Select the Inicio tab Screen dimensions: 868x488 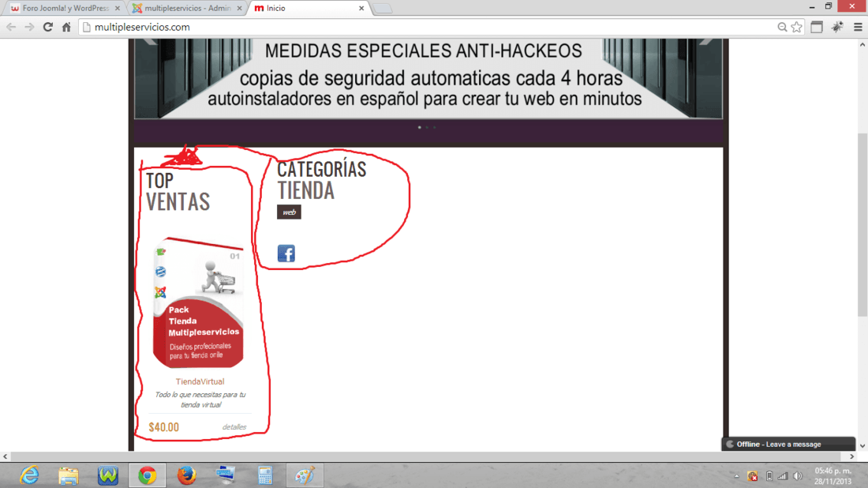[307, 9]
